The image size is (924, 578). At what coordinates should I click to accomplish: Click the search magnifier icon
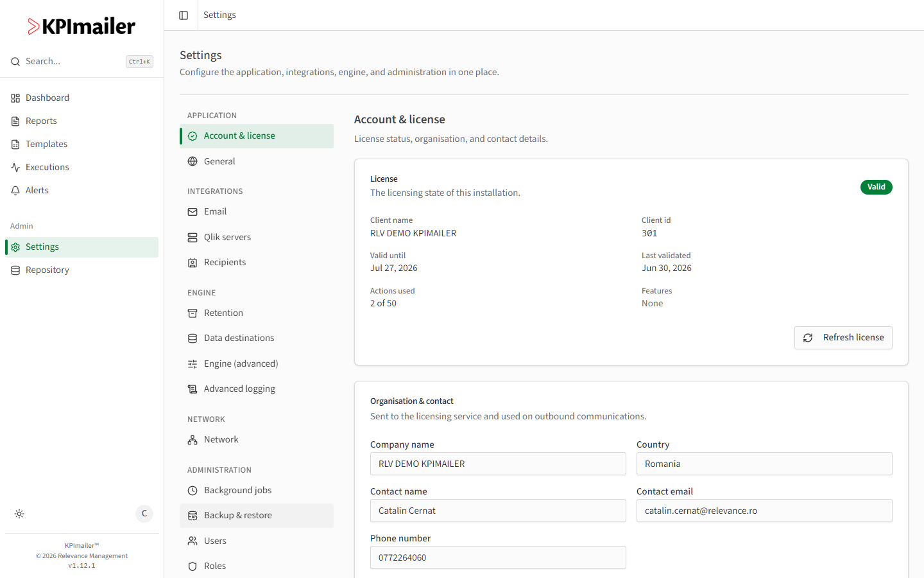tap(15, 62)
